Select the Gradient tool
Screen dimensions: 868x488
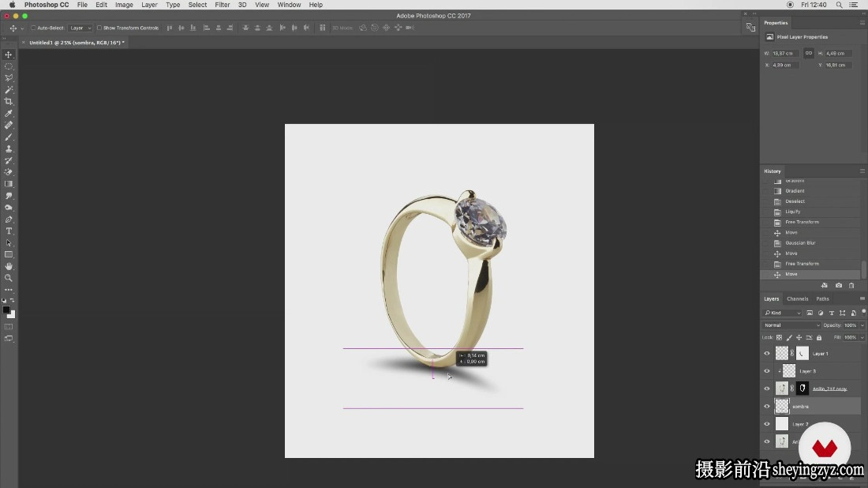(9, 184)
